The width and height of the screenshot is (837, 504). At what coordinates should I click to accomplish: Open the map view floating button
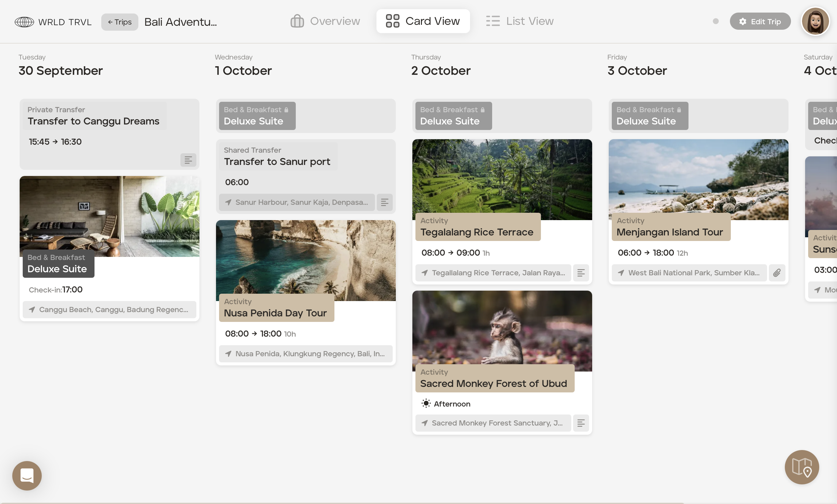tap(801, 467)
